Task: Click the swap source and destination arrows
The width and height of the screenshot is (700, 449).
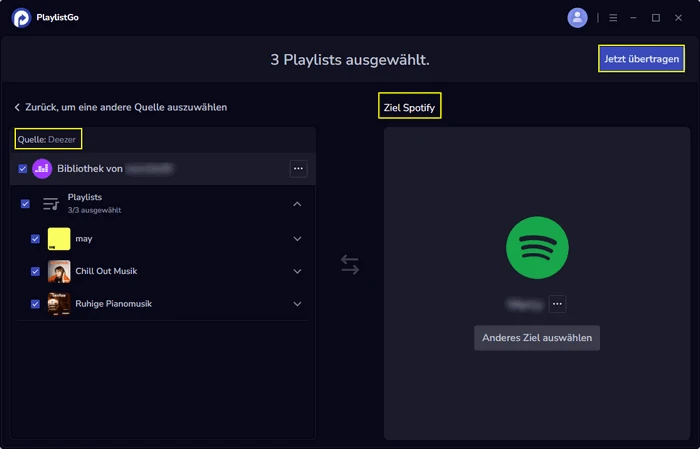Action: [x=350, y=265]
